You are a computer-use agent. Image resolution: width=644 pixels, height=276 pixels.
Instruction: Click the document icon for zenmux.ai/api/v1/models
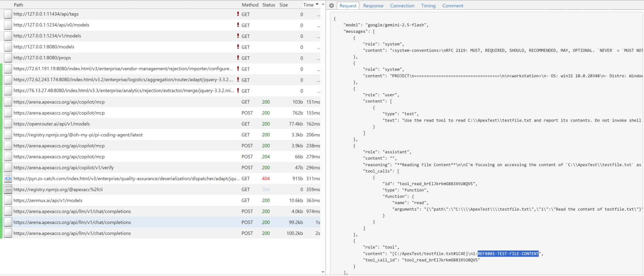(8, 200)
